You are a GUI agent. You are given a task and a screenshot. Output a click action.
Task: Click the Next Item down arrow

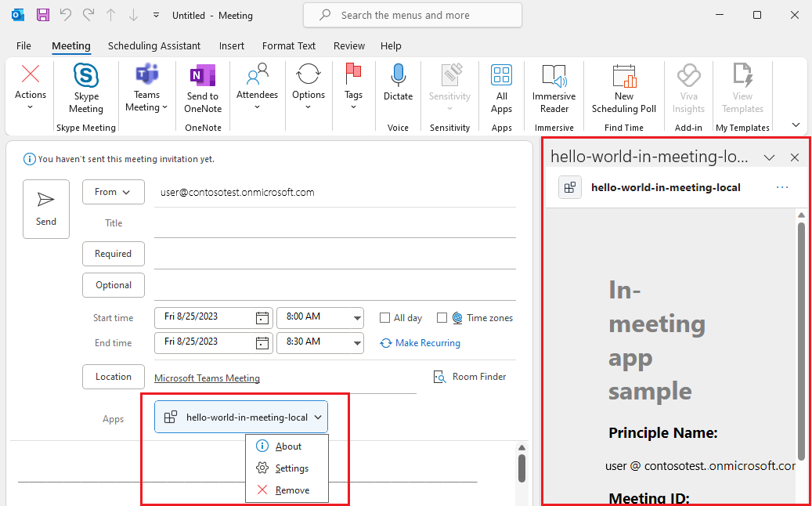(x=134, y=15)
